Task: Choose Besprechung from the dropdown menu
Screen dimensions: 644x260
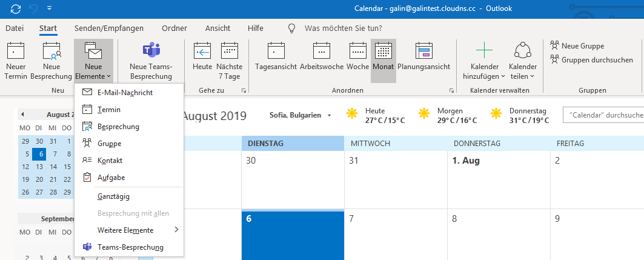Action: pos(129,127)
